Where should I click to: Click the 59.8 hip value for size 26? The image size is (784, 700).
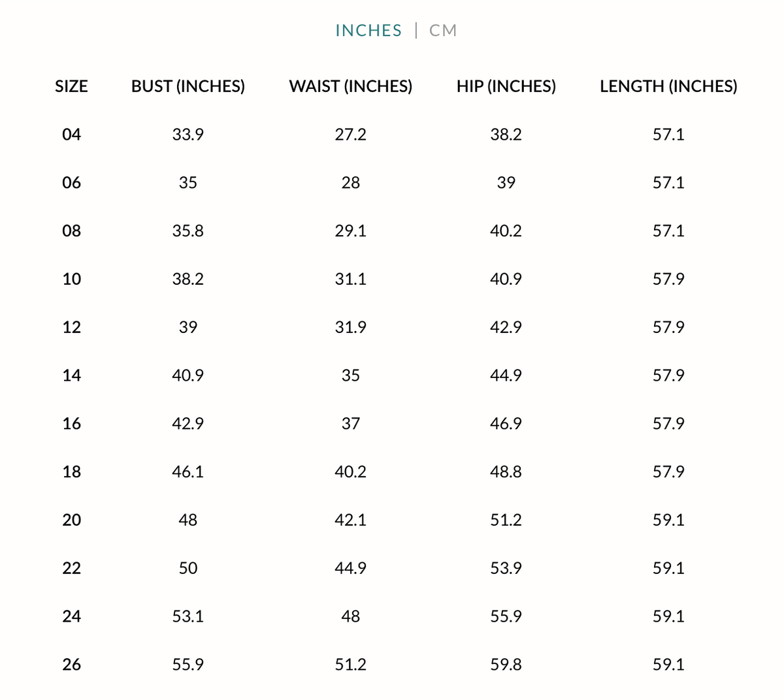pyautogui.click(x=506, y=665)
